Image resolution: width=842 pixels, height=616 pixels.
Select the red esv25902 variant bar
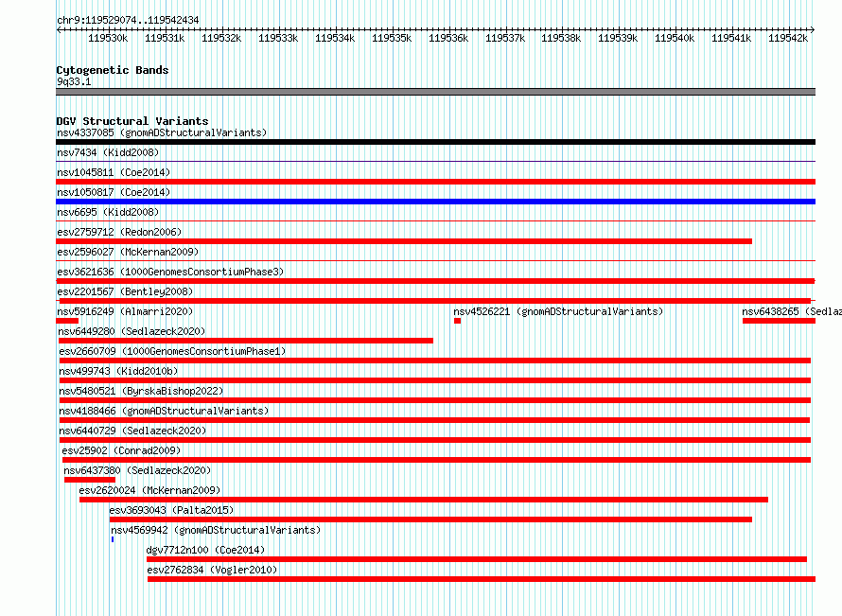[x=436, y=460]
